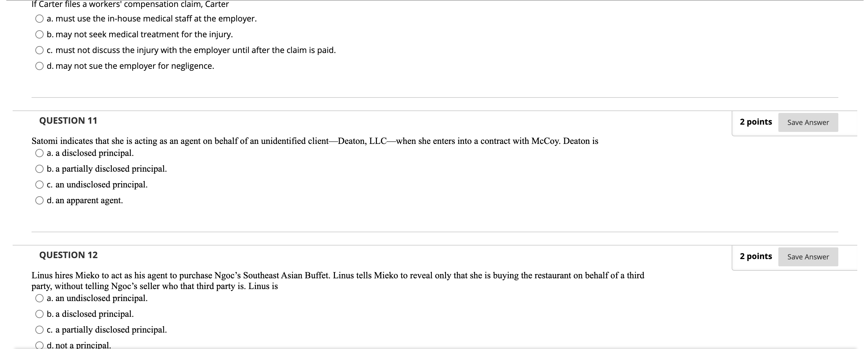This screenshot has width=868, height=349.
Task: Select option b may not seek medical treatment
Action: (39, 34)
